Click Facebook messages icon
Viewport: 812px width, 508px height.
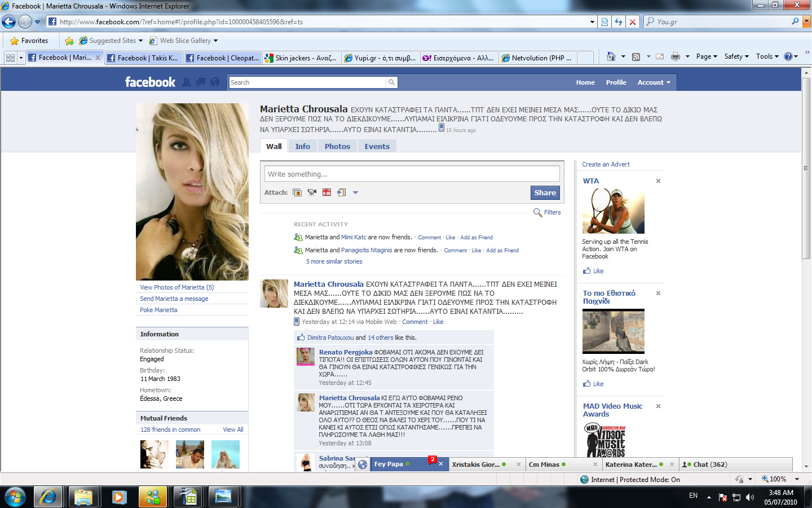tap(201, 82)
